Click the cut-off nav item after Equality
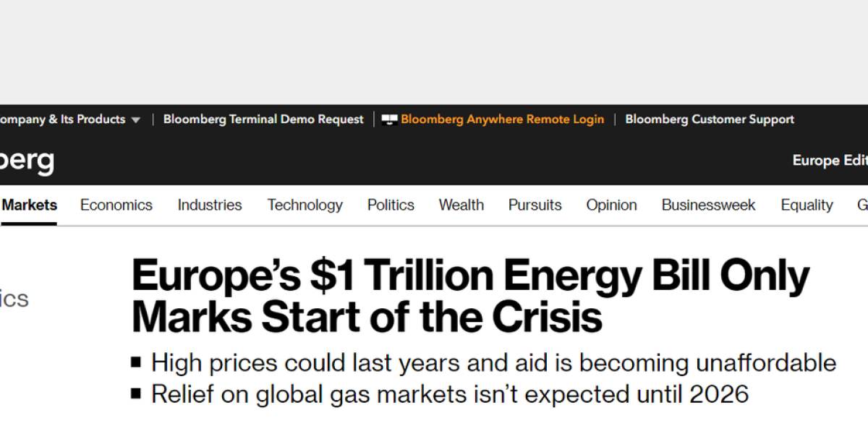This screenshot has height=434, width=868. (862, 205)
